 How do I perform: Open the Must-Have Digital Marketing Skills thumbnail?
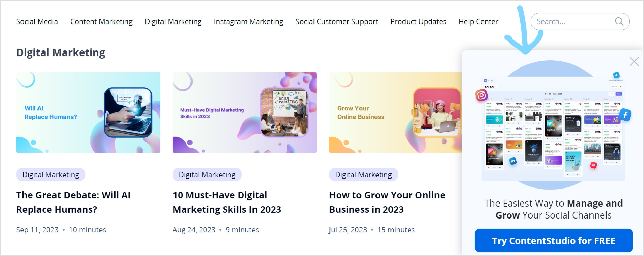tap(245, 112)
